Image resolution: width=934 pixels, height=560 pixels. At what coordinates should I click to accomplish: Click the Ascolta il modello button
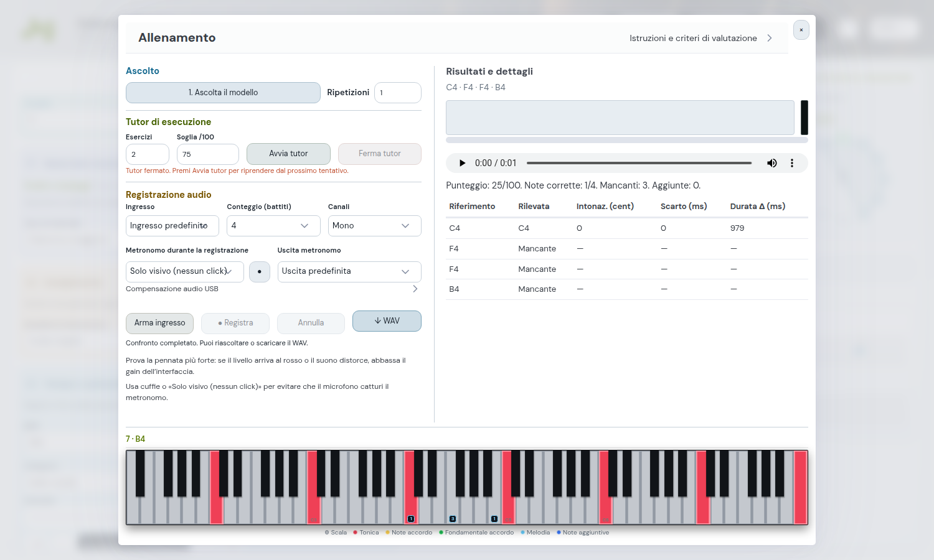[x=223, y=93]
